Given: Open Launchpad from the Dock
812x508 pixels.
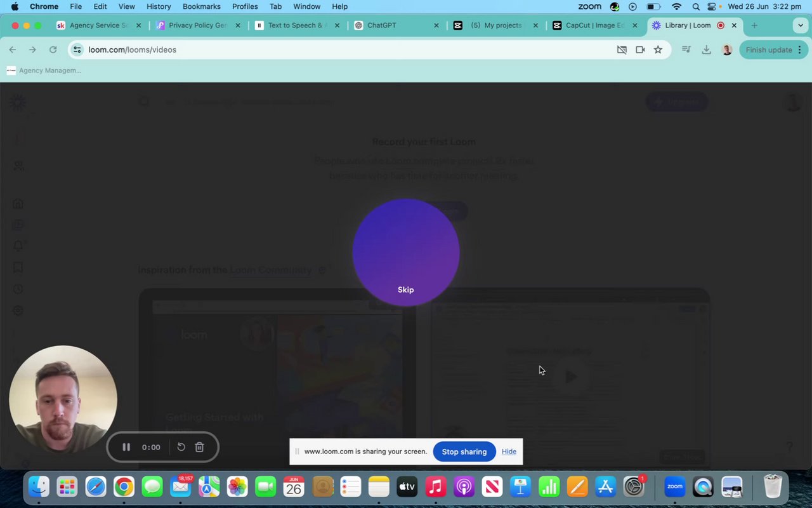Looking at the screenshot, I should click(67, 487).
